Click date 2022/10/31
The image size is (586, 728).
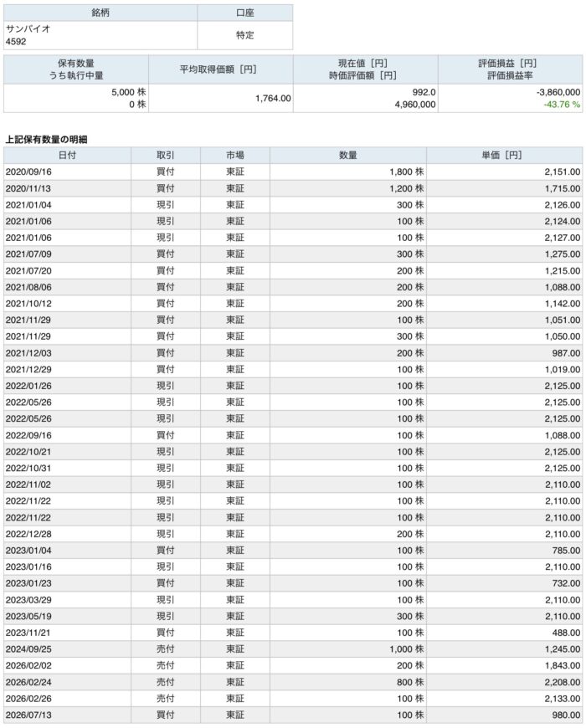tap(28, 468)
